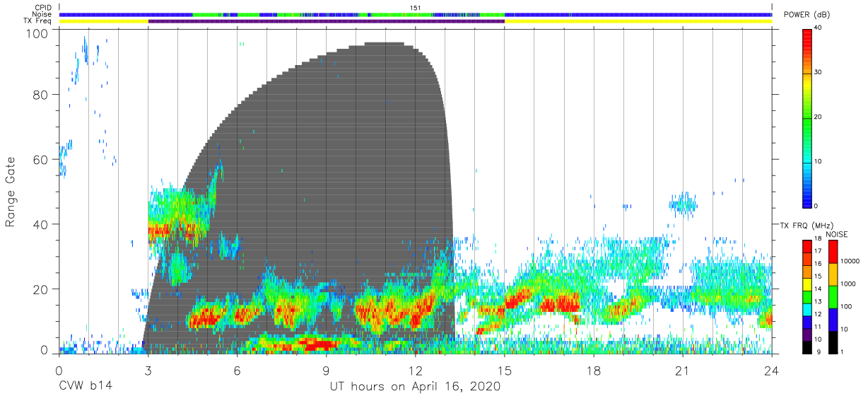Click the 40 tick on Range Gate axis

[x=40, y=224]
